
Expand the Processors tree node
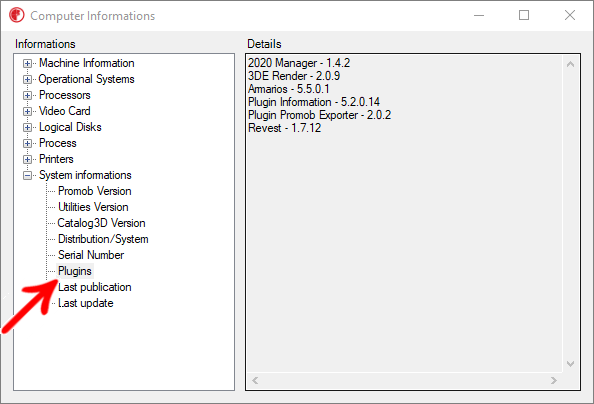[x=27, y=95]
